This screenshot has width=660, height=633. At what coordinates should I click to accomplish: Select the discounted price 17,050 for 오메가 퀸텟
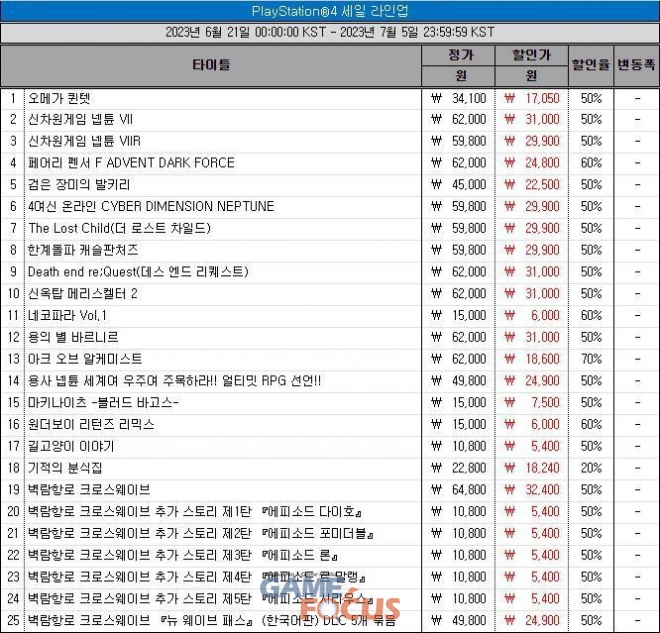(542, 98)
